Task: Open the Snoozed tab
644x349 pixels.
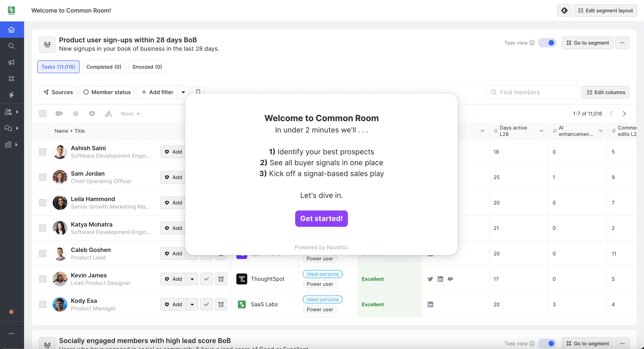Action: pos(147,67)
